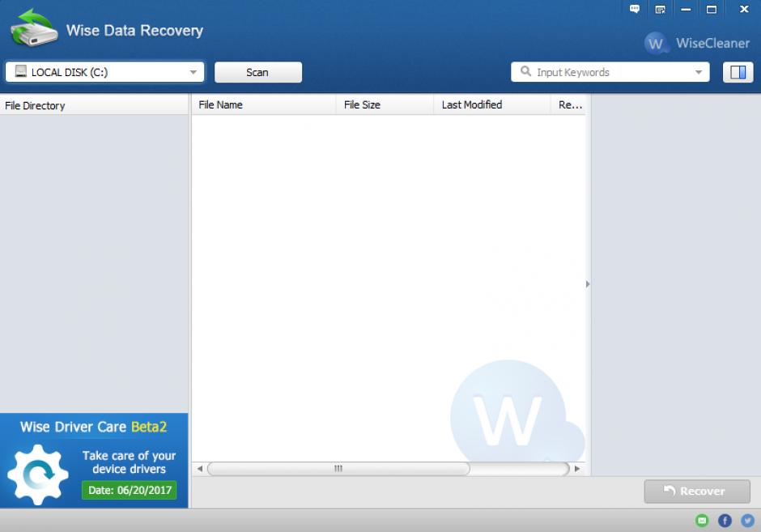The height and width of the screenshot is (532, 761).
Task: Click the Wise Driver Care gear icon
Action: tap(38, 475)
